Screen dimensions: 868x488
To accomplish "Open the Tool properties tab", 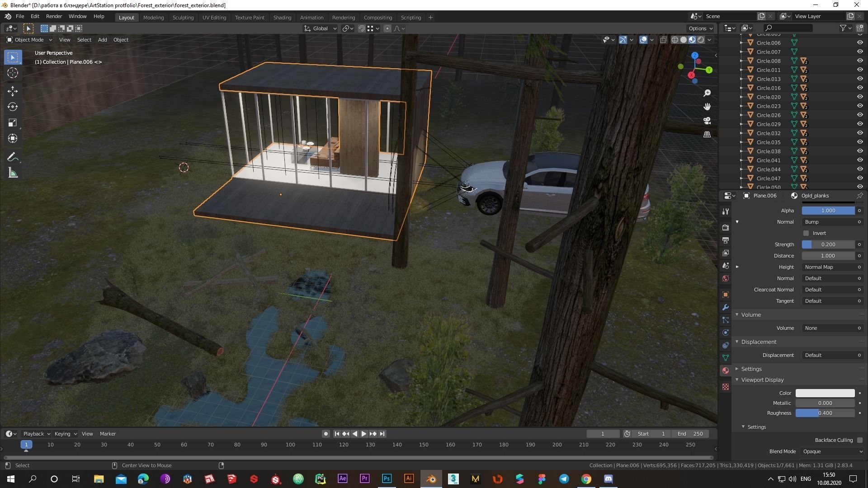I will [x=726, y=211].
